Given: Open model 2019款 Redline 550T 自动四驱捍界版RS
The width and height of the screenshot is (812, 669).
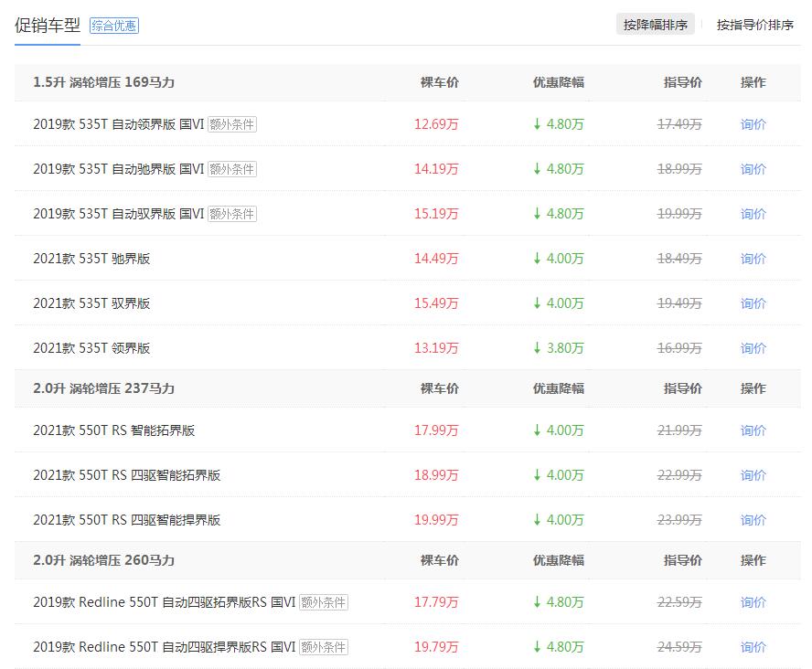Looking at the screenshot, I should pos(165,647).
